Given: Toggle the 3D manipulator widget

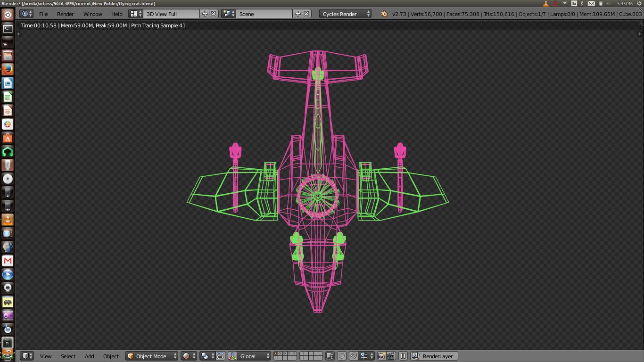Looking at the screenshot, I should [x=232, y=356].
